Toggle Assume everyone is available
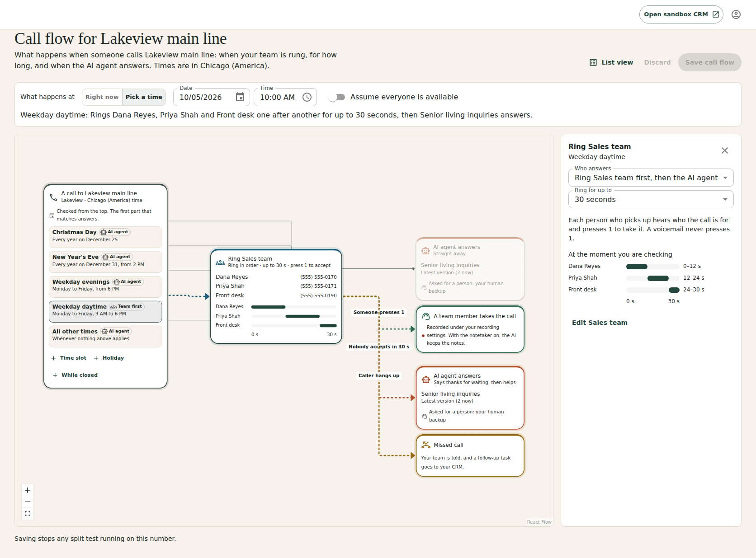756x558 pixels. coord(337,97)
